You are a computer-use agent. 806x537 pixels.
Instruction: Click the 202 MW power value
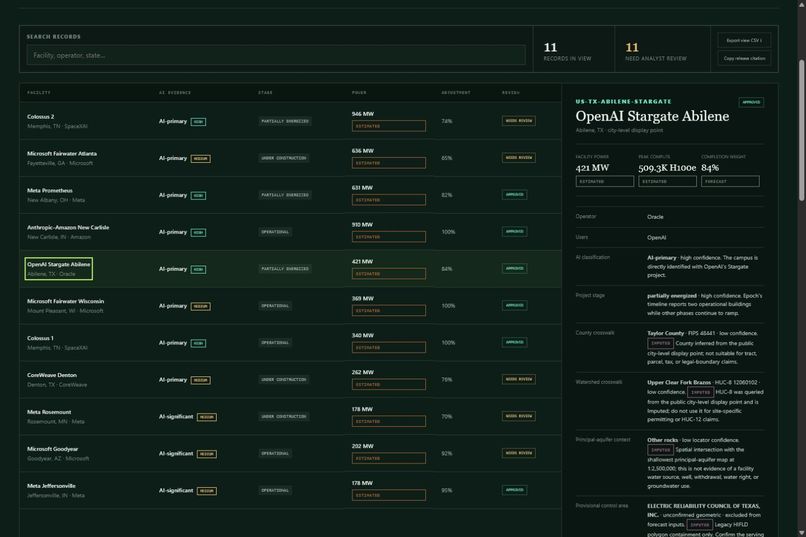coord(363,447)
